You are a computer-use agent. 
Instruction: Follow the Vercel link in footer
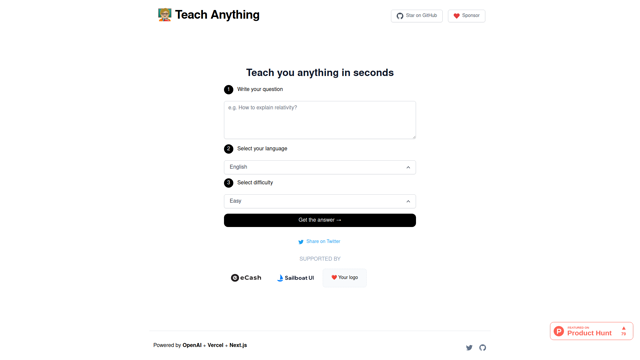click(x=216, y=345)
